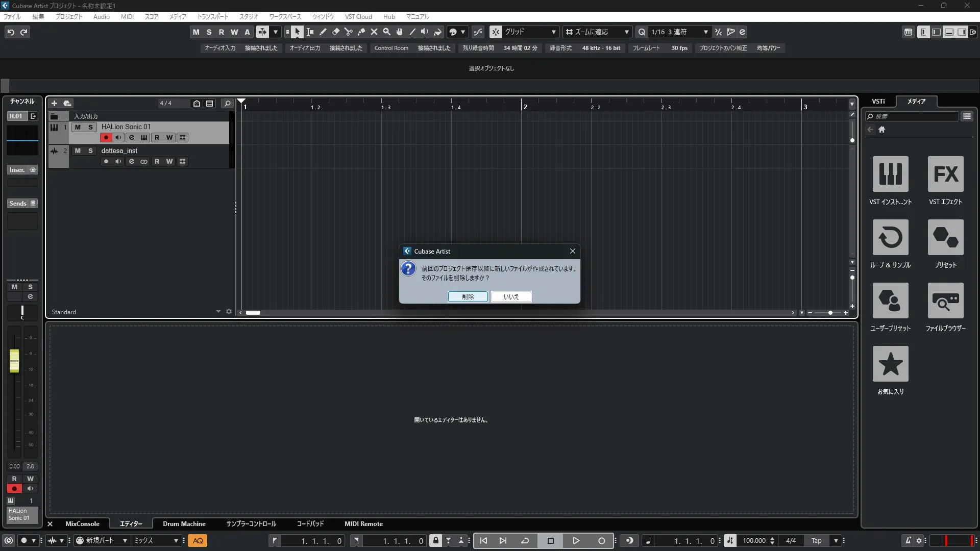Open VST Effects FX tile
980x551 pixels.
[945, 174]
